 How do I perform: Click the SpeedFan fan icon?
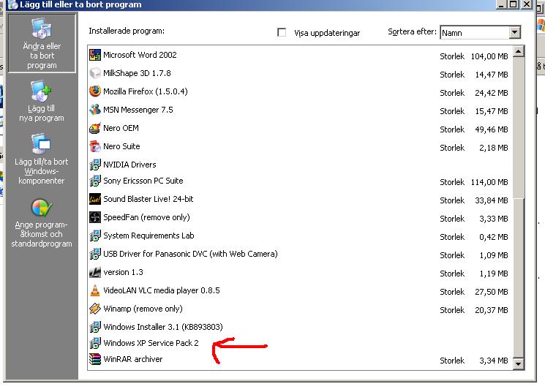pos(95,217)
